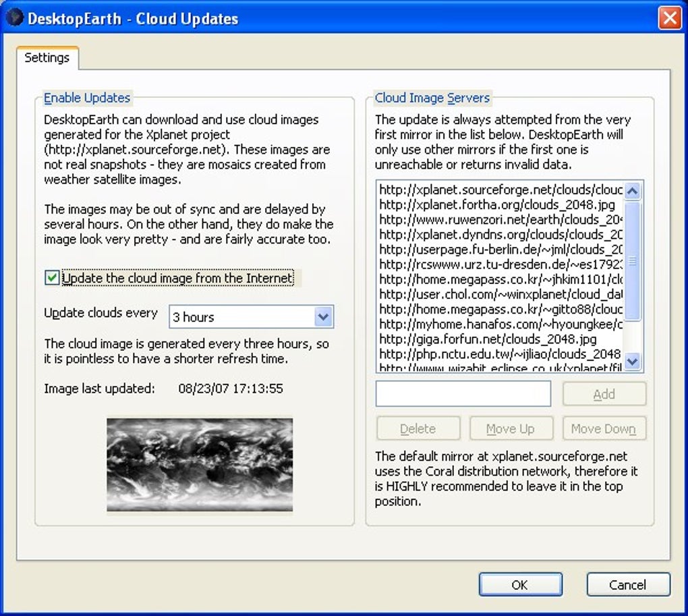
Task: Click the Add button
Action: coord(604,394)
